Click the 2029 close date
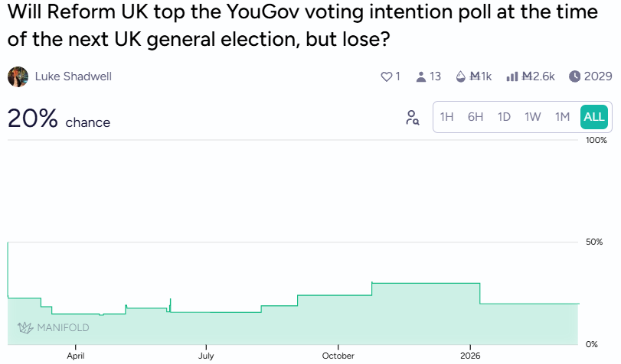The image size is (621, 364). tap(598, 76)
